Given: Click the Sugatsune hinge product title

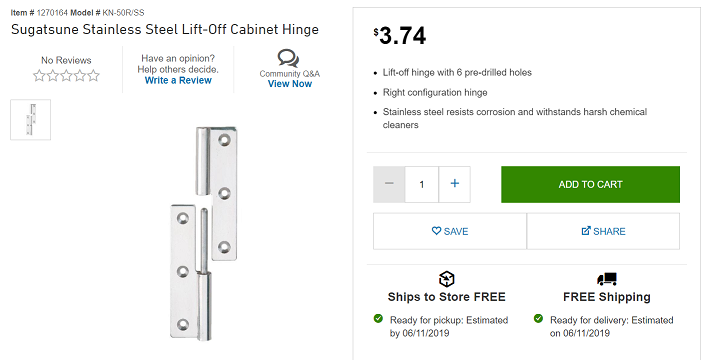Looking at the screenshot, I should point(165,29).
